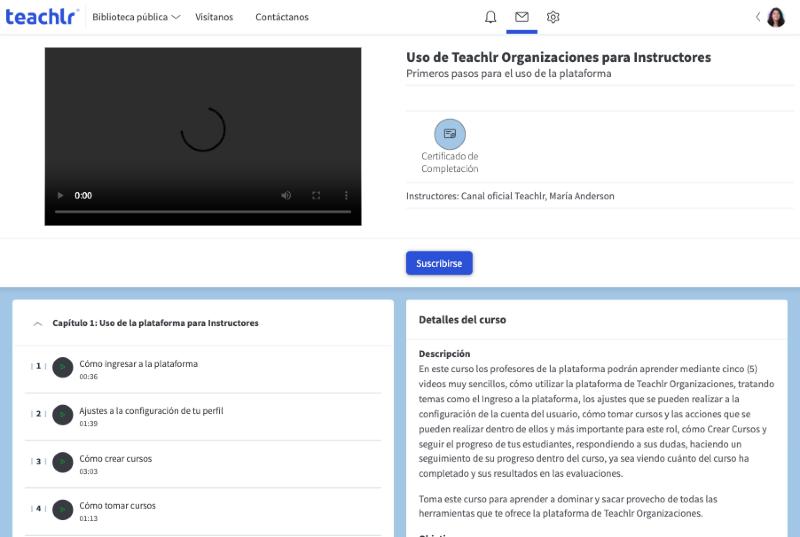This screenshot has width=800, height=537.
Task: Open the notifications bell icon
Action: [x=490, y=17]
